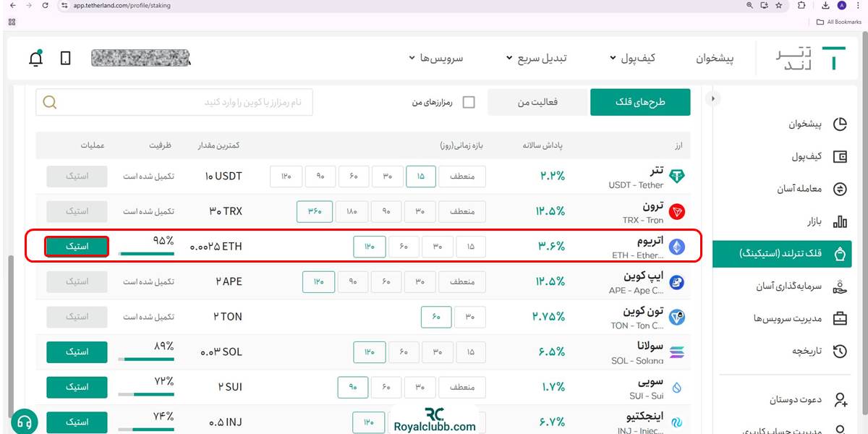This screenshot has height=434, width=868.
Task: Click the استیک button for Solana
Action: [77, 352]
